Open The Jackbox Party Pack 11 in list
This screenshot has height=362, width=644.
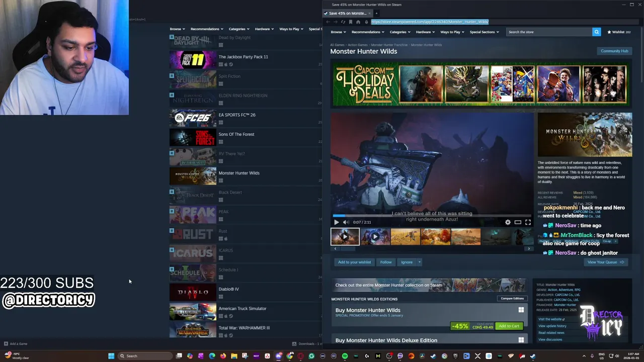246,60
